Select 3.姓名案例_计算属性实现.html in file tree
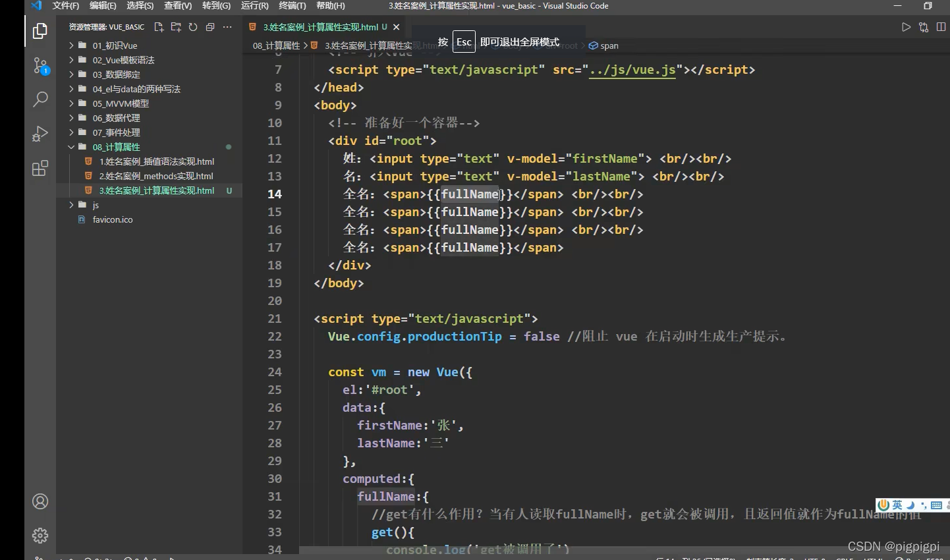950x560 pixels. (157, 190)
